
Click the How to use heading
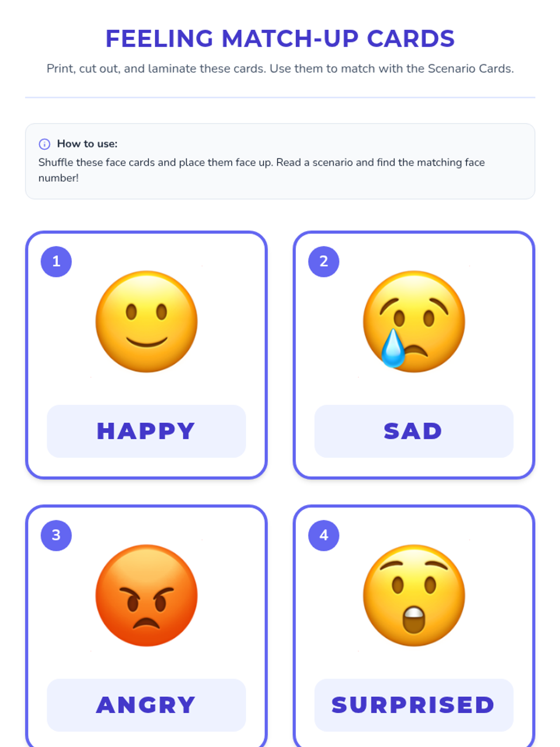pos(87,144)
